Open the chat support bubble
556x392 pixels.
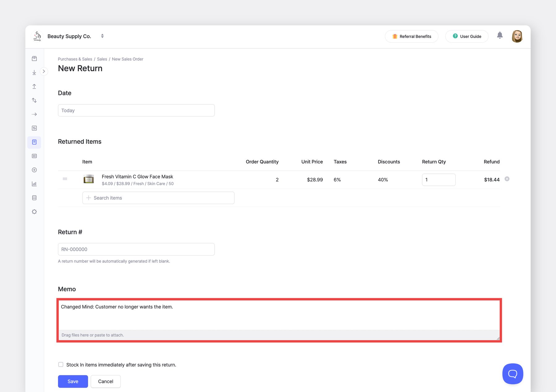point(512,374)
